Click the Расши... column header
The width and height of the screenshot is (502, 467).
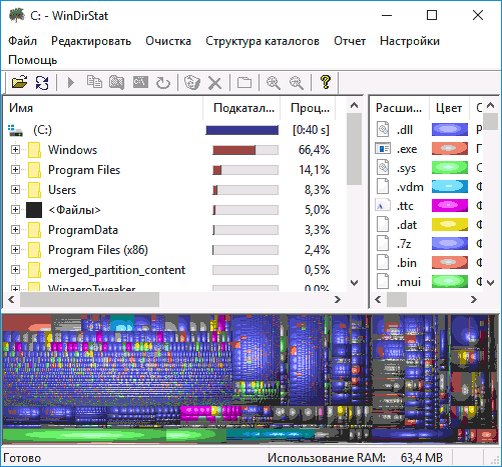coord(399,108)
